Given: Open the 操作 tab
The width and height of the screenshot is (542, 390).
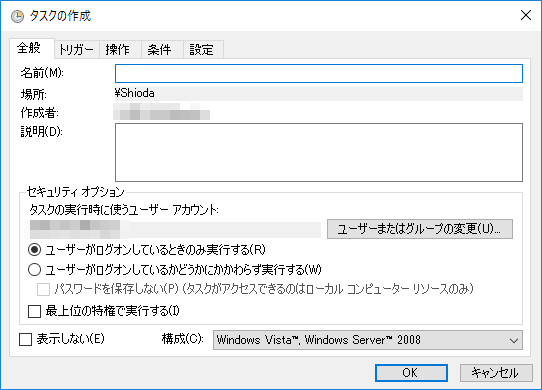Looking at the screenshot, I should pos(118,49).
